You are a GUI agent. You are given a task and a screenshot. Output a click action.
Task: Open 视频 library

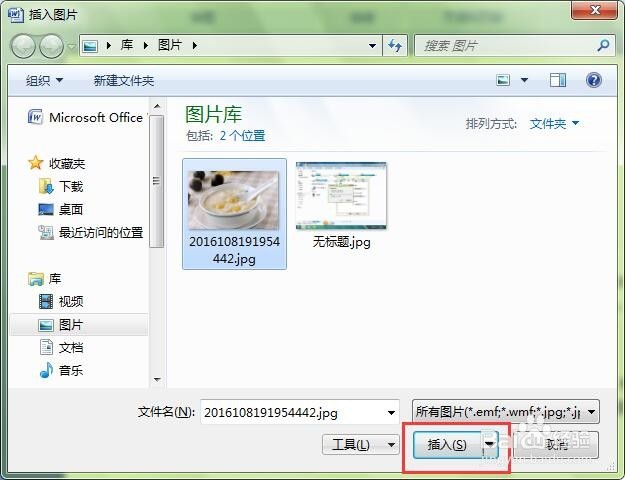tap(71, 301)
